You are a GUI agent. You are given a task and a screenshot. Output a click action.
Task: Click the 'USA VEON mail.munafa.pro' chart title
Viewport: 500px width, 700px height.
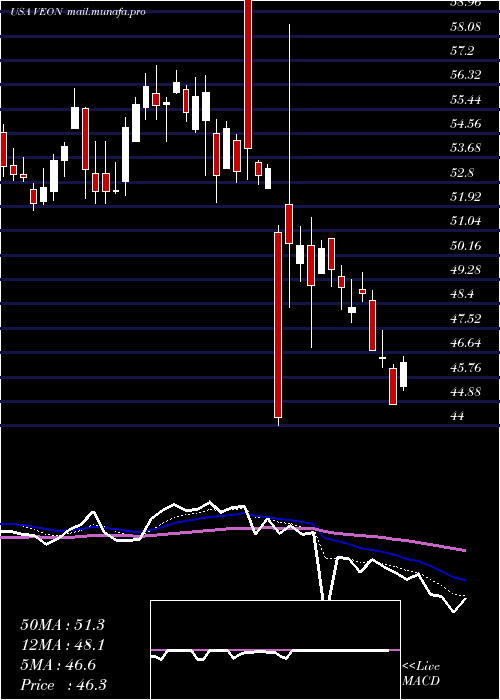click(78, 12)
